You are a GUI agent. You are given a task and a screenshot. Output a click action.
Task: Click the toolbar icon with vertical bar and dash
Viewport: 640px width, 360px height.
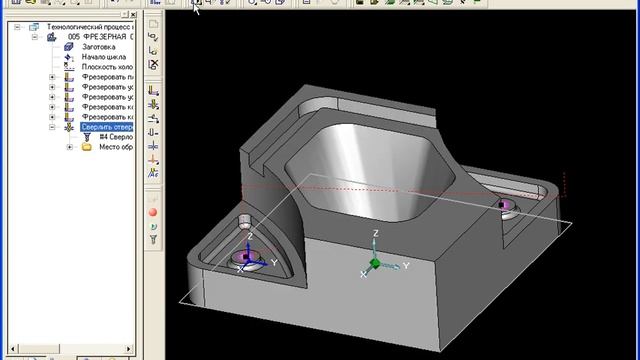coord(153,133)
